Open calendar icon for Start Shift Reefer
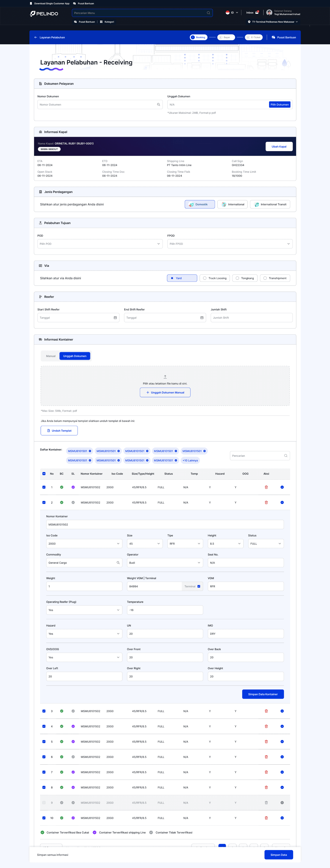Viewport: 330px width, 868px height. [x=115, y=318]
